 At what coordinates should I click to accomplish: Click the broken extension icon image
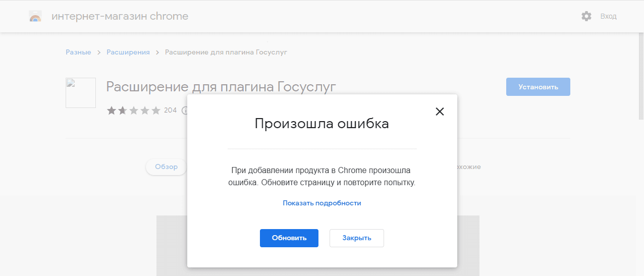81,93
